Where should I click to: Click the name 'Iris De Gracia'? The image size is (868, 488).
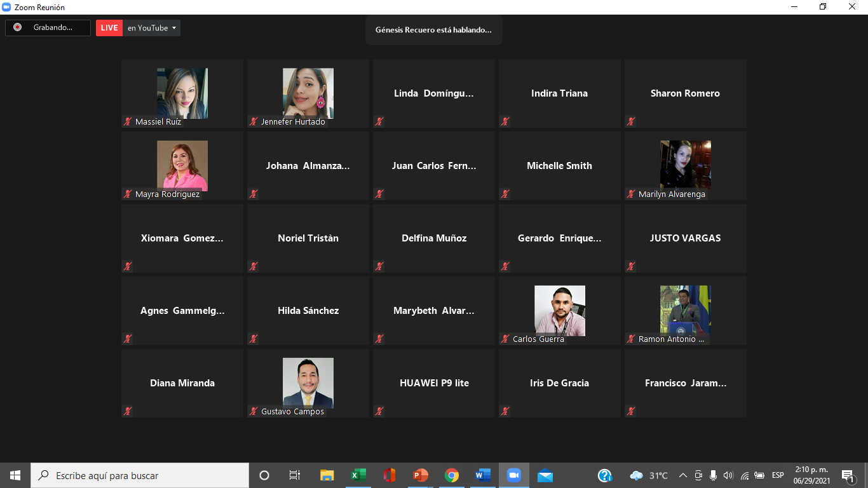560,383
